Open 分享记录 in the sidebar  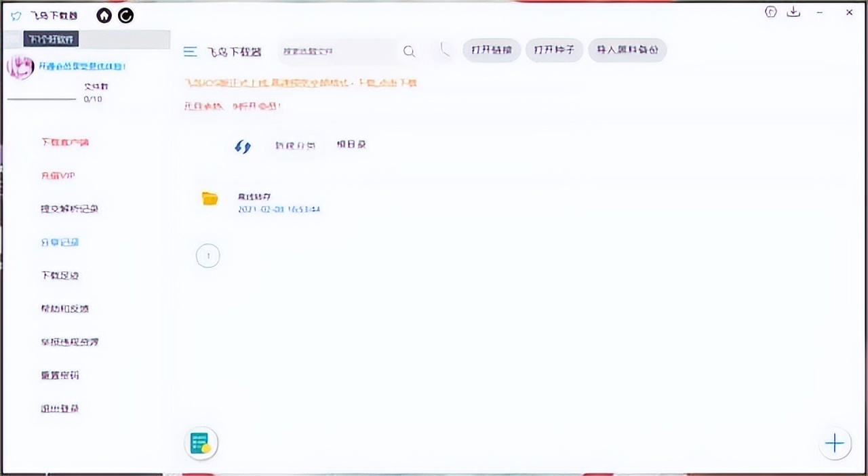[x=60, y=242]
